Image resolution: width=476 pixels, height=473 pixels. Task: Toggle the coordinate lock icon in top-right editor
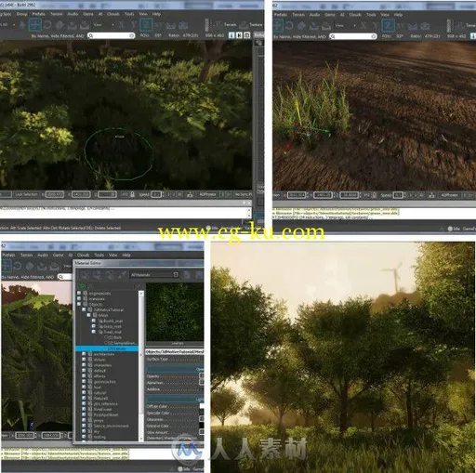(x=375, y=195)
